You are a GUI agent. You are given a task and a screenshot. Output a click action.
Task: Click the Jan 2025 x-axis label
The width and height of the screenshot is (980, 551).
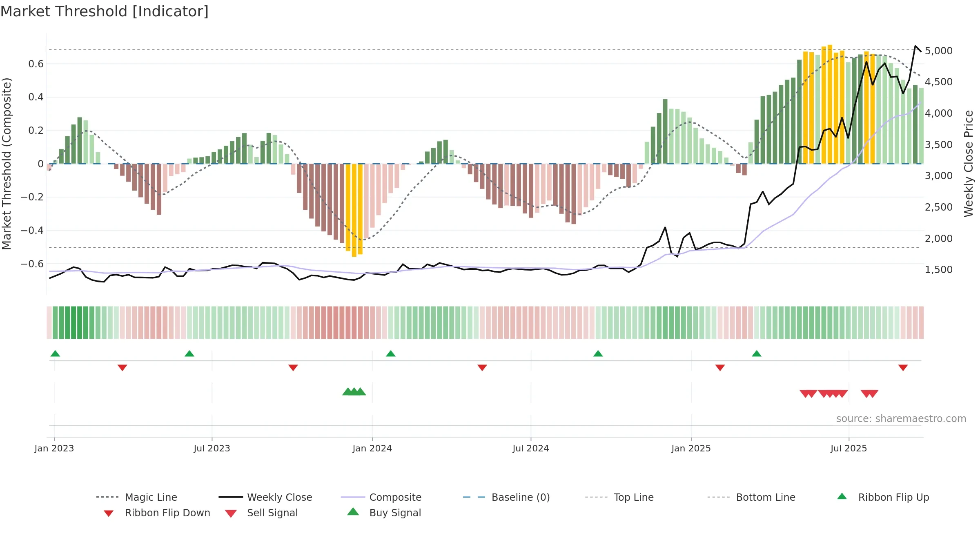tap(691, 449)
